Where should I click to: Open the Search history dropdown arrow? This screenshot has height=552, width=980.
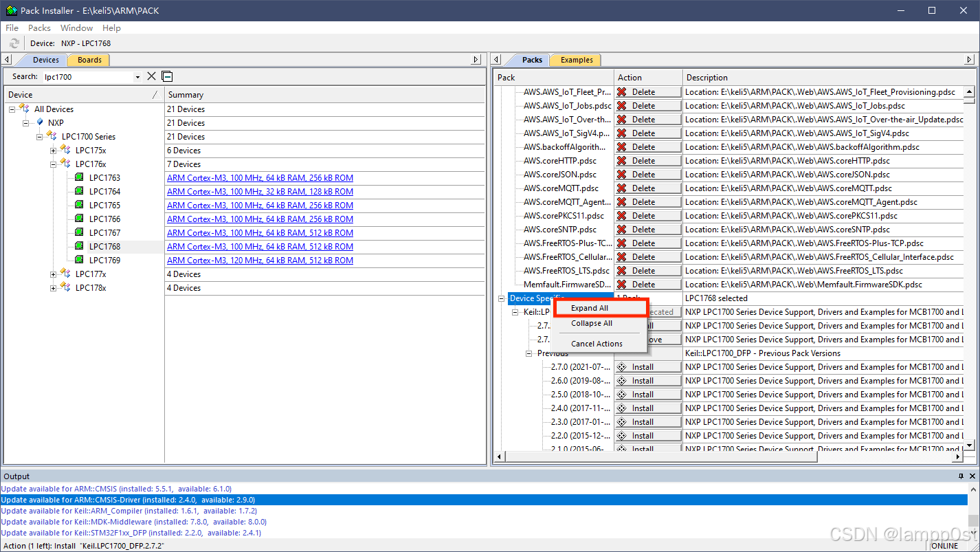click(137, 77)
